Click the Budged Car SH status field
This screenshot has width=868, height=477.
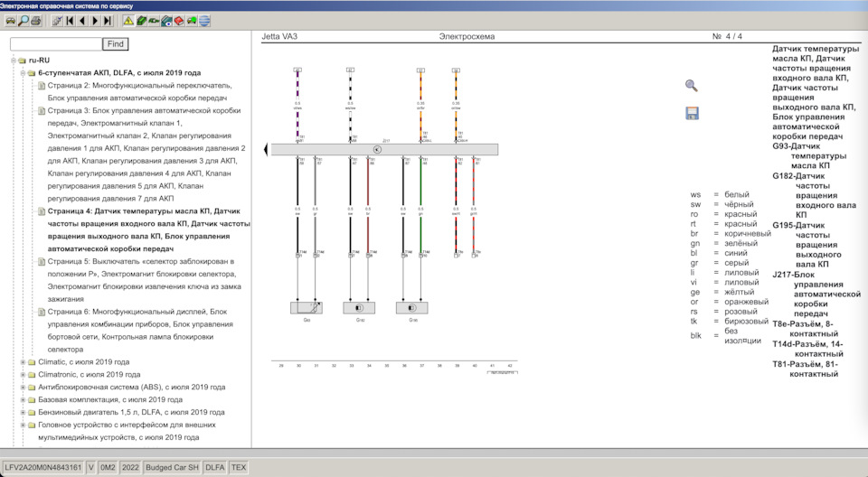[x=172, y=468]
